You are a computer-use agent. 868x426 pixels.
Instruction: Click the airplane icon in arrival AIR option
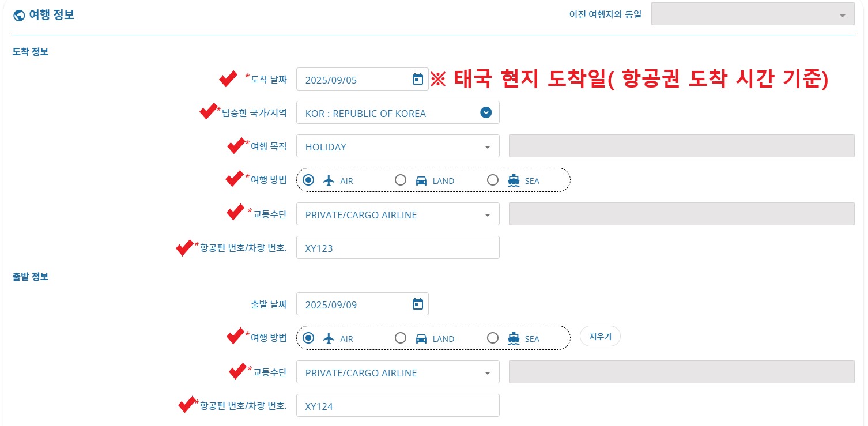[329, 180]
